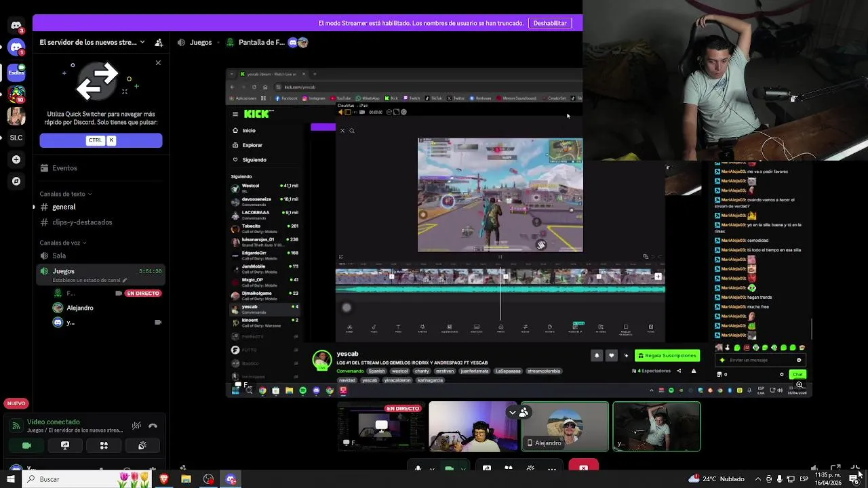Open File Explorer from taskbar
This screenshot has width=868, height=488.
point(186,479)
